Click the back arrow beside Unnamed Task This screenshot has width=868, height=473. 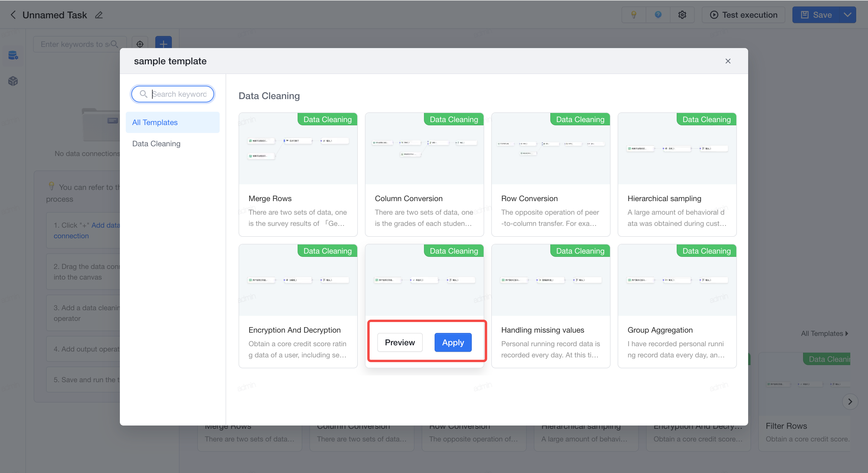coord(13,15)
